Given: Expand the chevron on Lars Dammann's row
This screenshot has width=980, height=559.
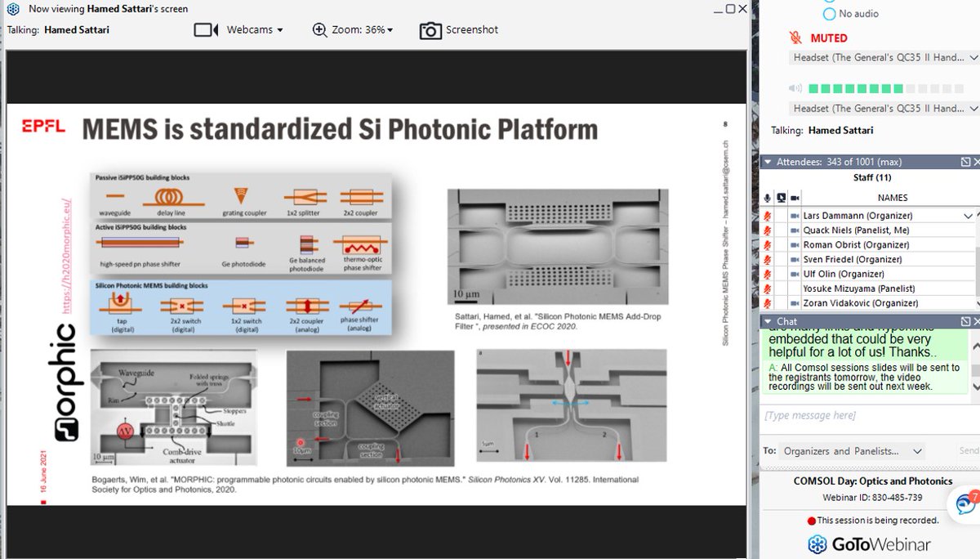Looking at the screenshot, I should coord(969,216).
